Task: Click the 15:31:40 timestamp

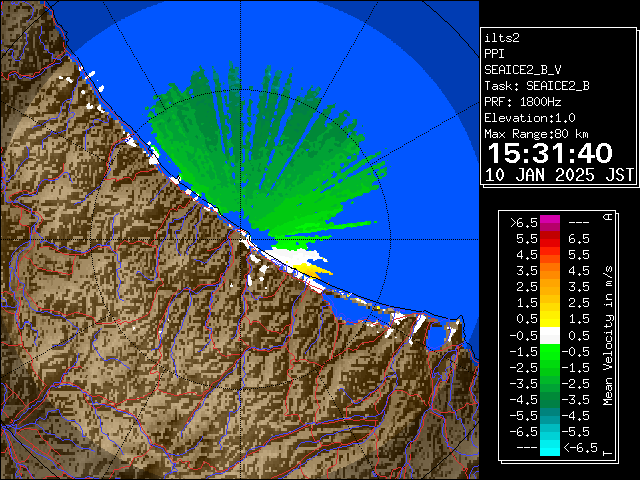Action: (x=550, y=153)
